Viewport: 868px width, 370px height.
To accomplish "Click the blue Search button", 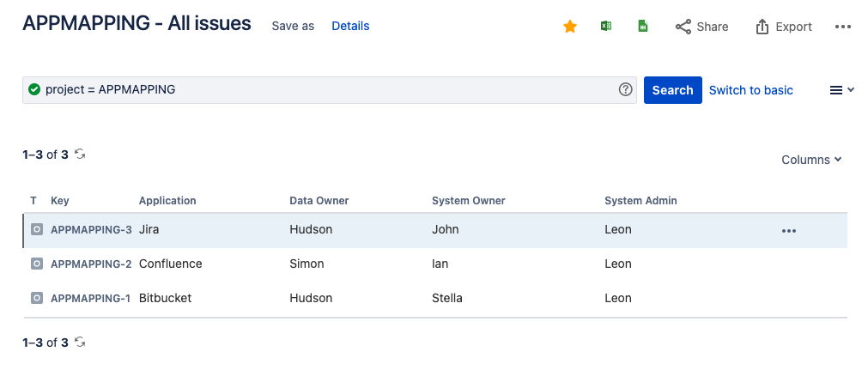I will [672, 90].
